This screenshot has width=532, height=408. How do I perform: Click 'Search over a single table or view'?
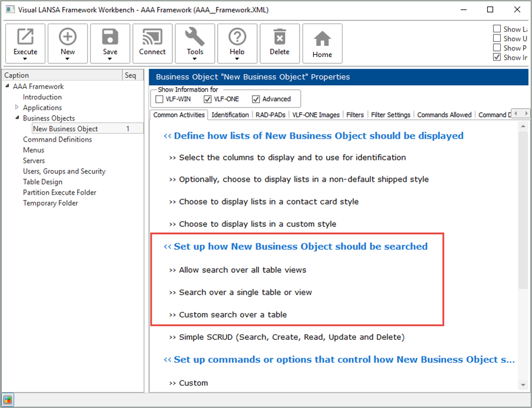click(x=245, y=292)
